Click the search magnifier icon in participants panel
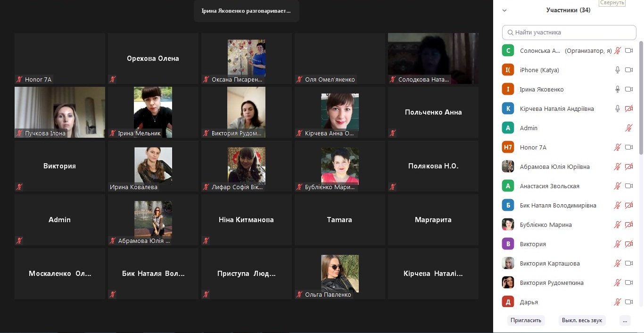This screenshot has width=644, height=333. point(510,33)
